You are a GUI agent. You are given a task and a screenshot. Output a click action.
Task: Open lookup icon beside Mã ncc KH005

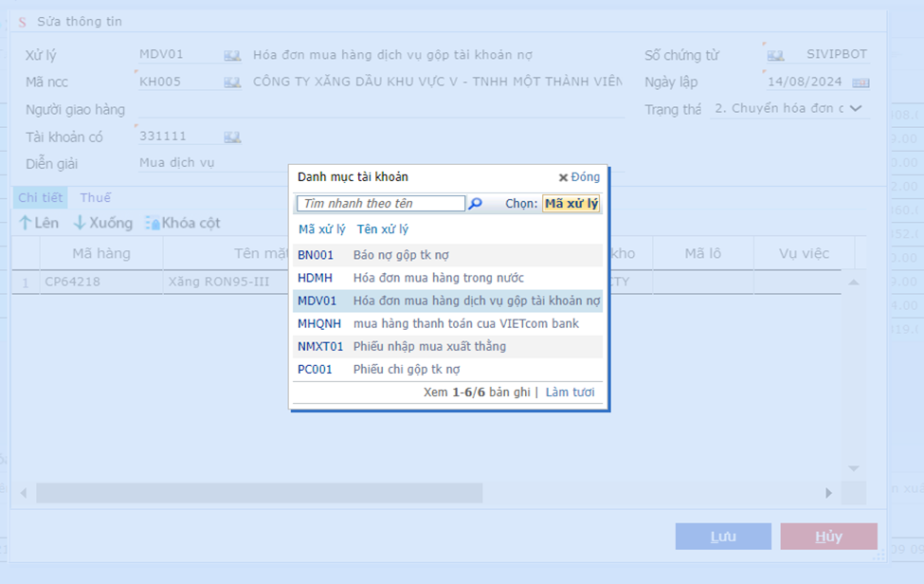[x=232, y=82]
